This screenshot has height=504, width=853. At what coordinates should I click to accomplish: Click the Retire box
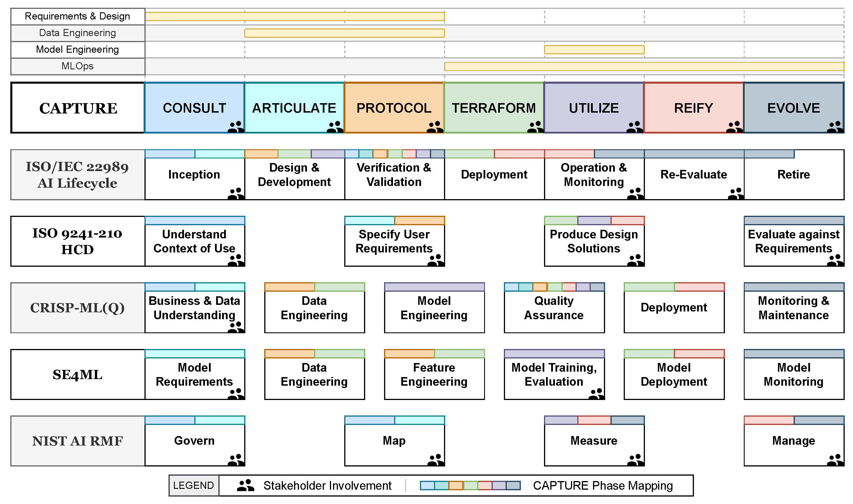tap(794, 175)
